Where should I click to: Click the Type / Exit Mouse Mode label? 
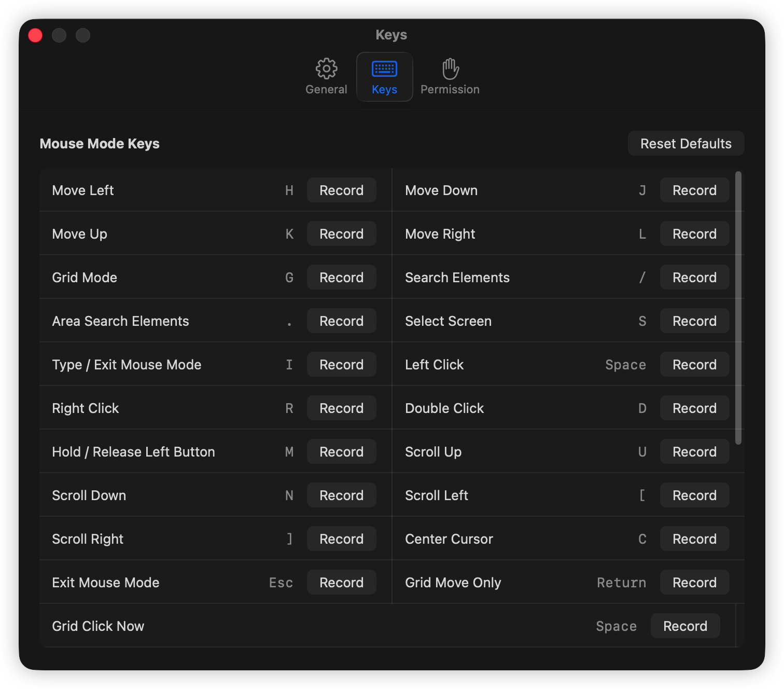point(127,365)
